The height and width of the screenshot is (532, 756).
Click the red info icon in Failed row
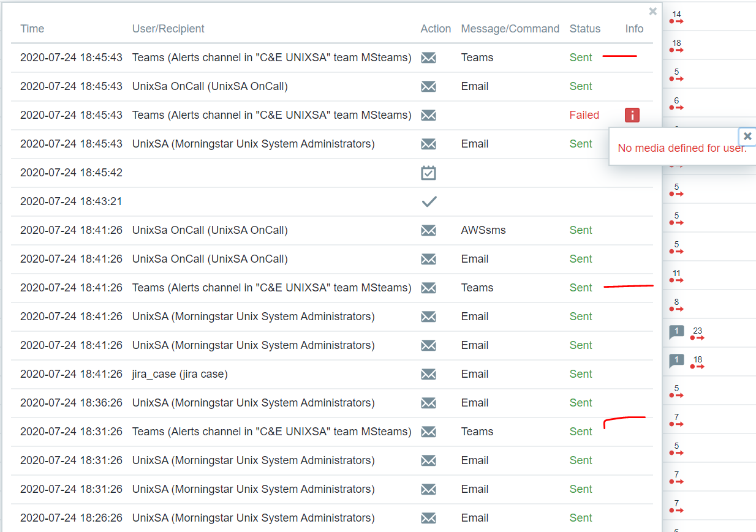632,115
